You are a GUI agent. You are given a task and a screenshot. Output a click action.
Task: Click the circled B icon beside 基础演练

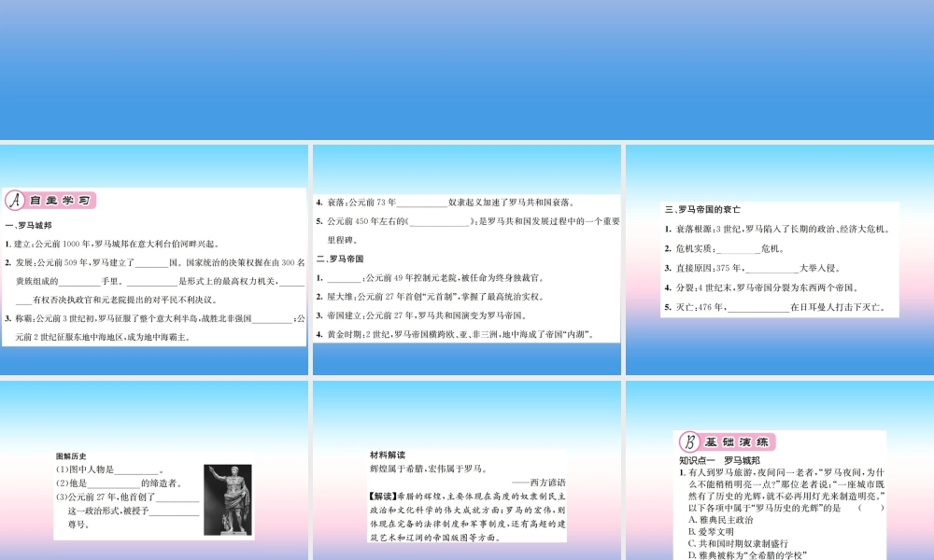(689, 442)
